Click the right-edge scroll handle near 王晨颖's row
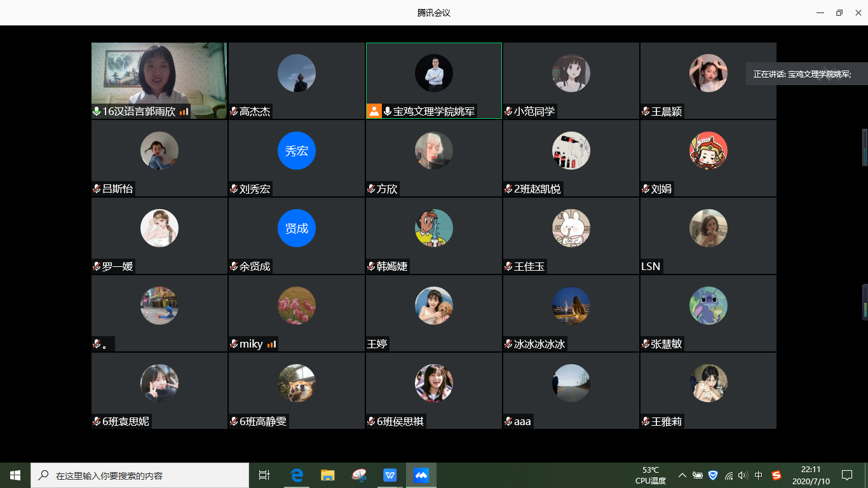The image size is (868, 488). (x=864, y=147)
